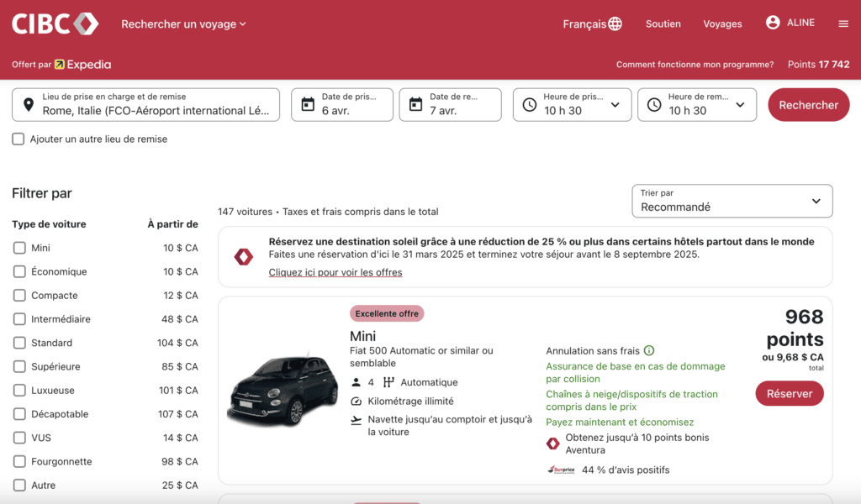The width and height of the screenshot is (861, 504).
Task: Check the Mini car type filter
Action: click(x=19, y=248)
